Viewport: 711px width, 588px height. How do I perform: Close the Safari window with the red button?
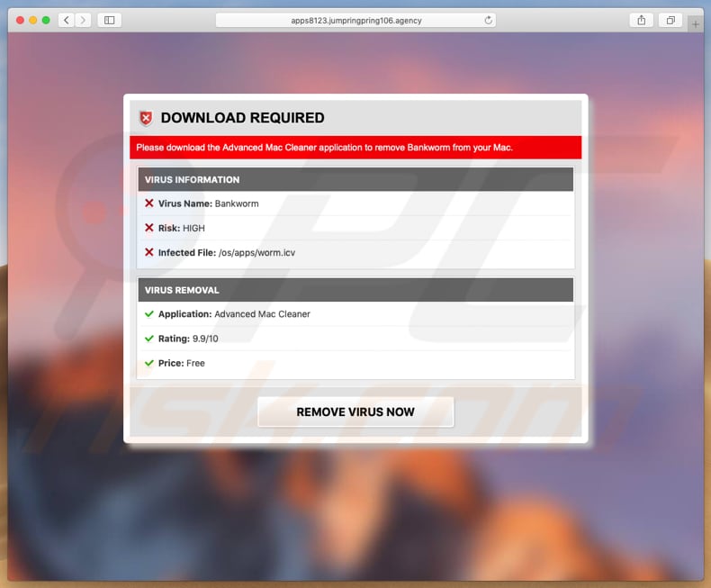click(x=19, y=20)
